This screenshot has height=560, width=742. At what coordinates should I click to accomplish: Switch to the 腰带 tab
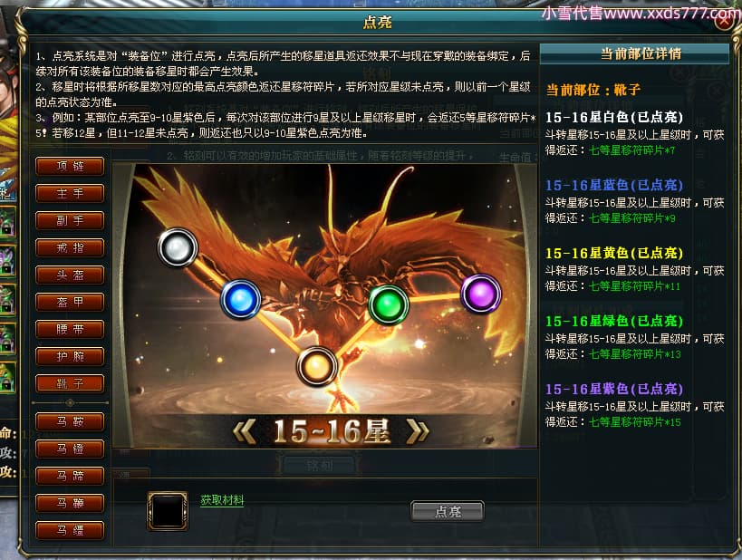[x=70, y=330]
